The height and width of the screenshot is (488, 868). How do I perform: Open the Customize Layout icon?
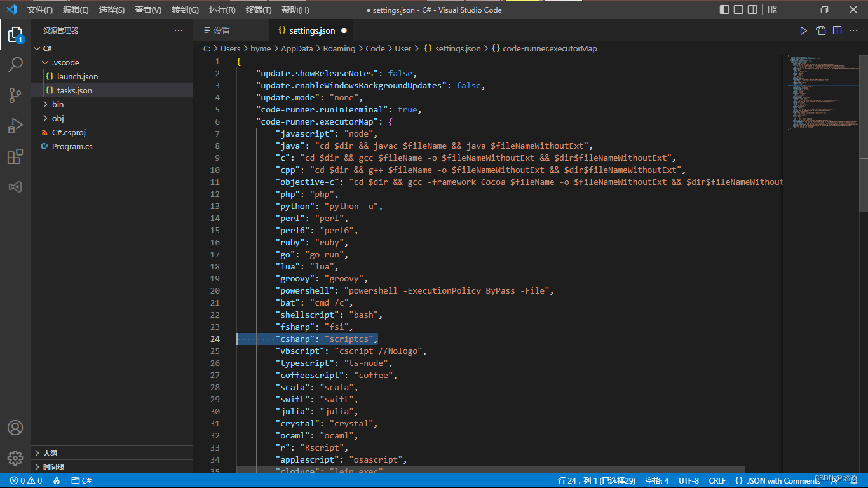coord(773,10)
